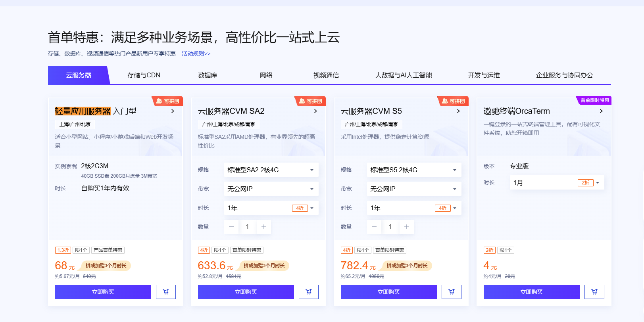This screenshot has width=644, height=322.
Task: Open 云服务器CVM SA2 details via chevron arrow
Action: pos(315,111)
